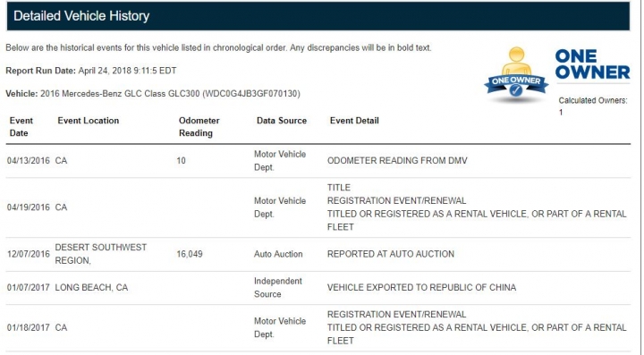This screenshot has width=644, height=355.
Task: Click the Data Source column header
Action: (x=282, y=121)
